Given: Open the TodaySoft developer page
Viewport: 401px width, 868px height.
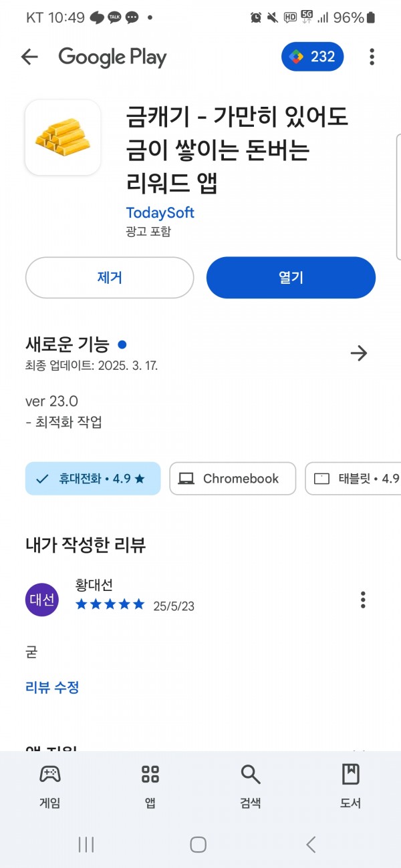Looking at the screenshot, I should pyautogui.click(x=160, y=213).
